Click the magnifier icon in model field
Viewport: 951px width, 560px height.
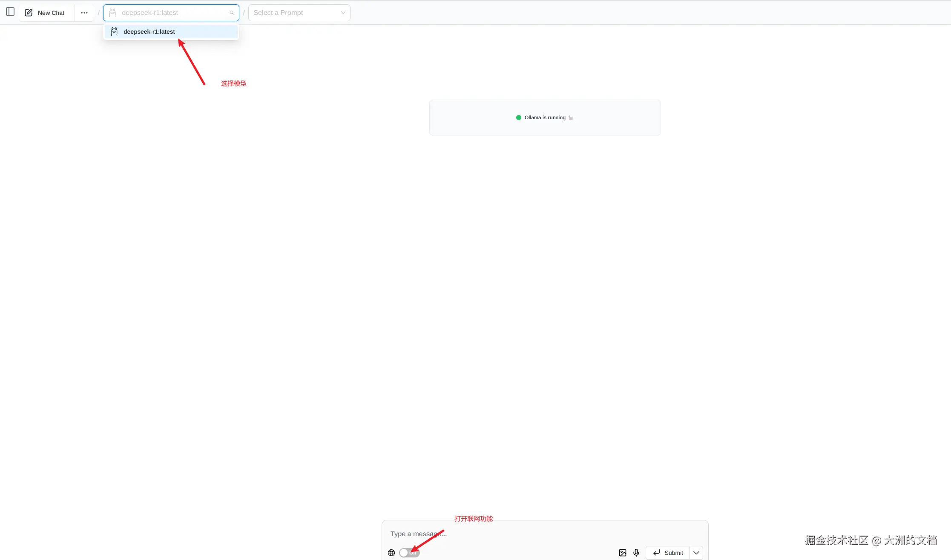coord(232,13)
